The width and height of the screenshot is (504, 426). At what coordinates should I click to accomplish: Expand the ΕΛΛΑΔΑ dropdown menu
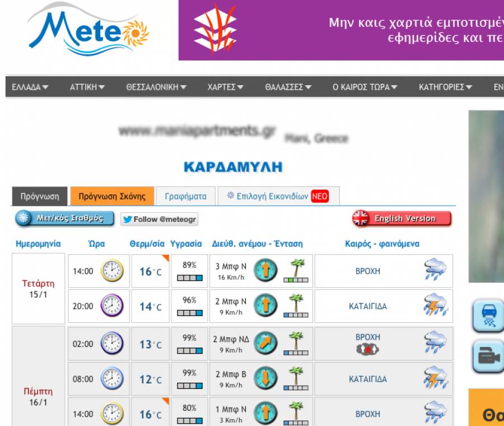click(x=30, y=87)
